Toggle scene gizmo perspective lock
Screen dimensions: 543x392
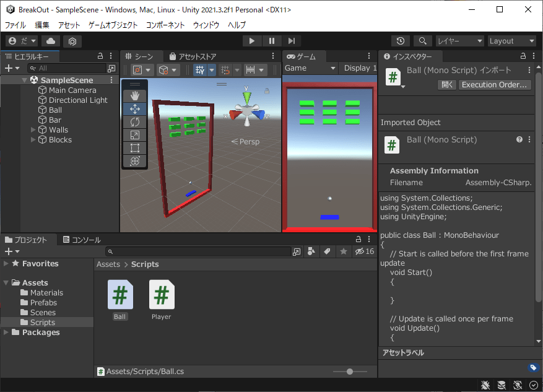click(x=267, y=91)
